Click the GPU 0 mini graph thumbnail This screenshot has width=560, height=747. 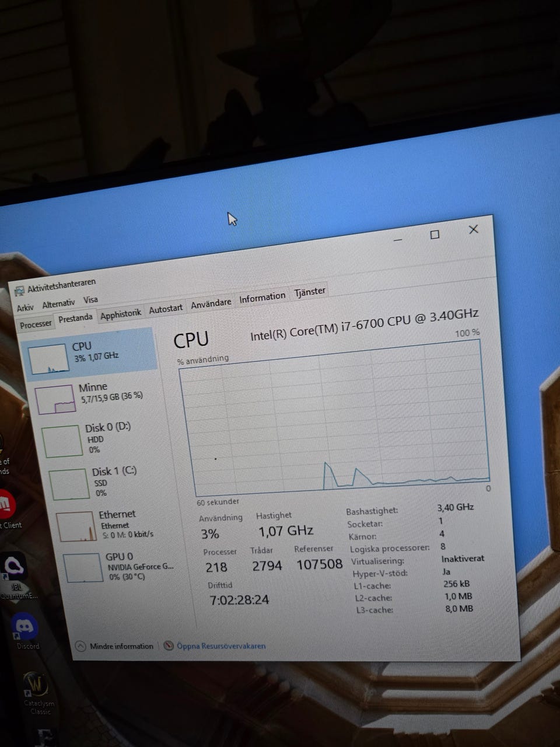coord(83,568)
